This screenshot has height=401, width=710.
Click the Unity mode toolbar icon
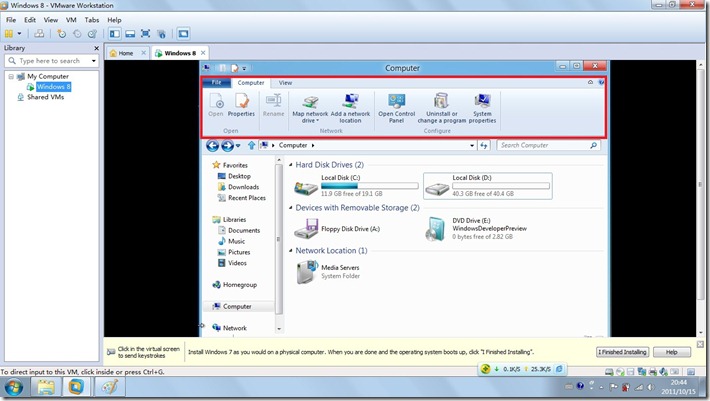coord(161,33)
